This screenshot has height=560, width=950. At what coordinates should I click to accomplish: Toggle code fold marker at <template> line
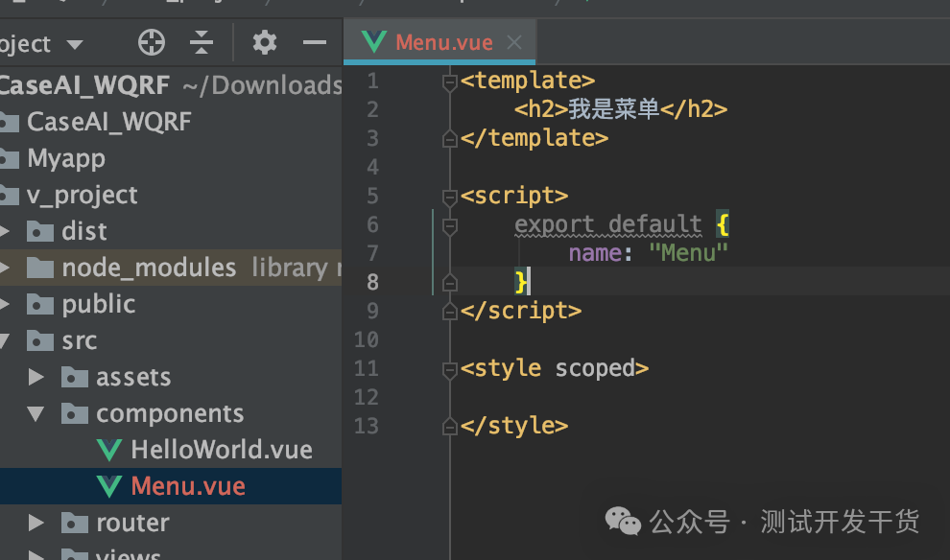pos(449,82)
